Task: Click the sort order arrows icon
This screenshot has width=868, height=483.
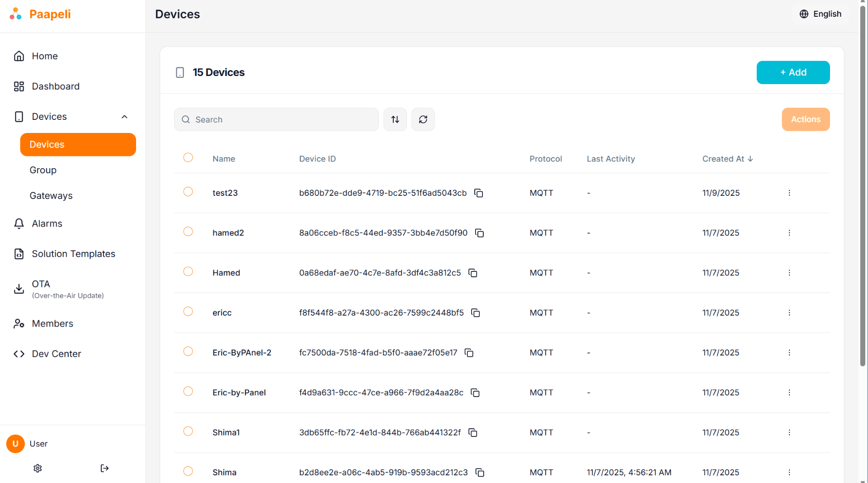Action: [x=395, y=119]
